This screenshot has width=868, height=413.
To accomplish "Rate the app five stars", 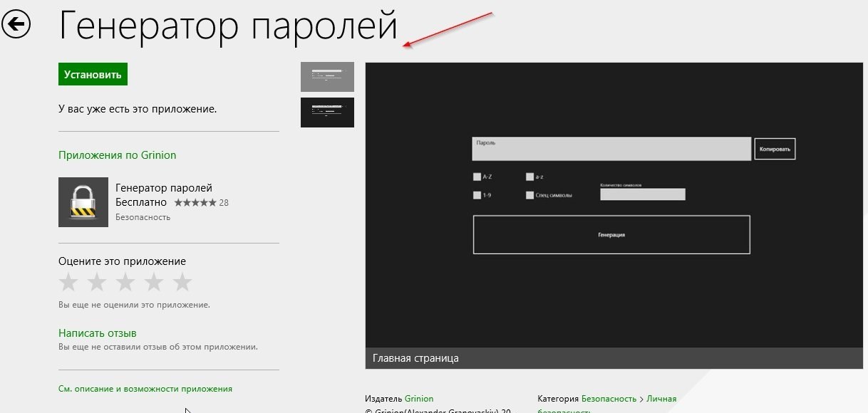I will [182, 283].
